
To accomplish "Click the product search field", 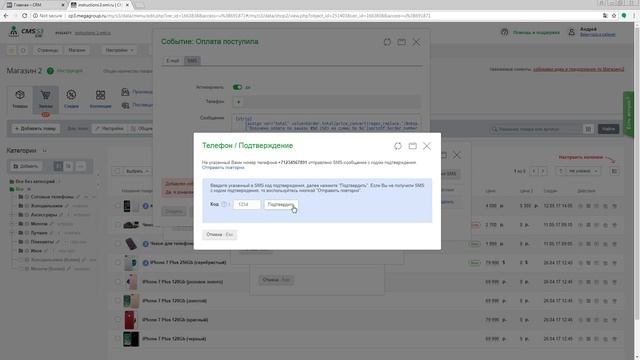I will coord(536,129).
